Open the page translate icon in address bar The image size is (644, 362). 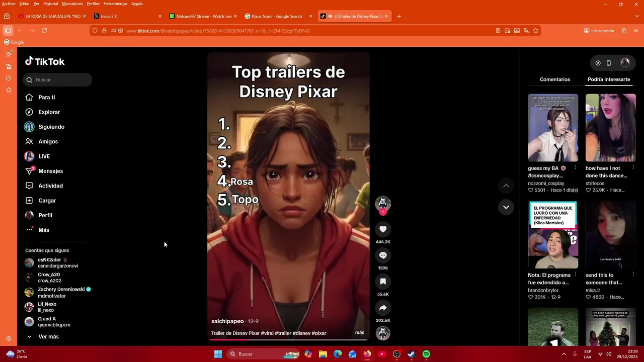pyautogui.click(x=526, y=31)
